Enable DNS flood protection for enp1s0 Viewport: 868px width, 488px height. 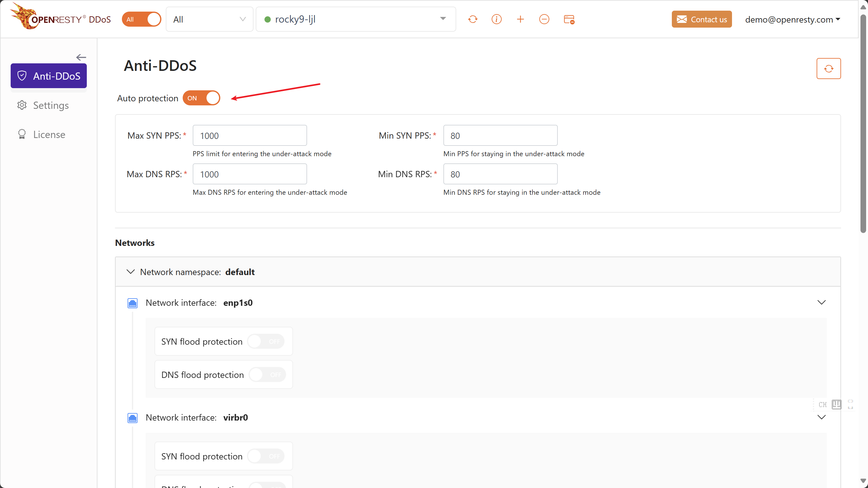tap(267, 375)
